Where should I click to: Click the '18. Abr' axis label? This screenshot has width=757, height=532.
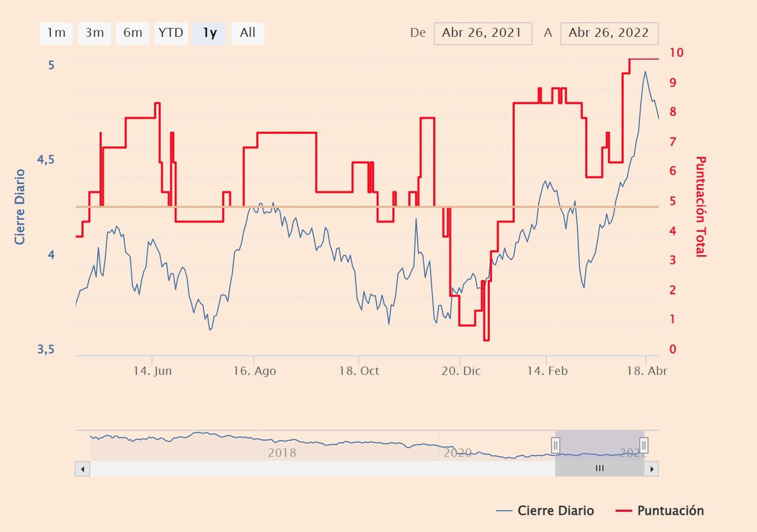(646, 371)
